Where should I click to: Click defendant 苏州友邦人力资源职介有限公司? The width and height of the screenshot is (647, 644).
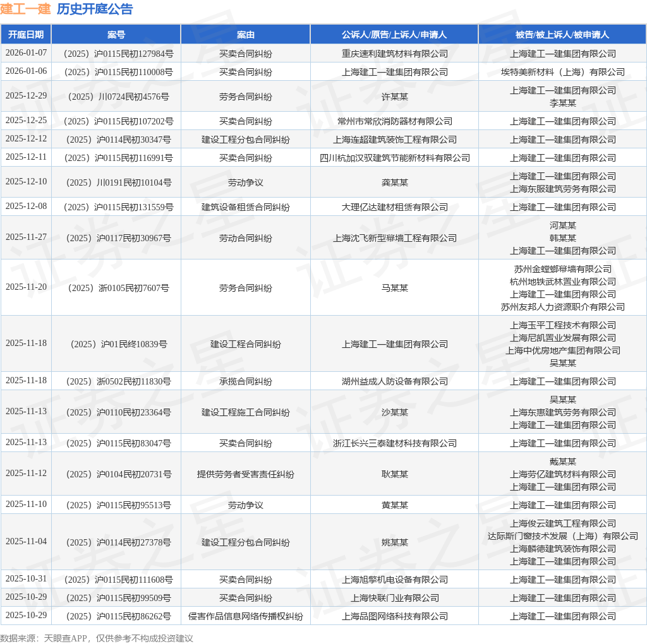point(562,307)
